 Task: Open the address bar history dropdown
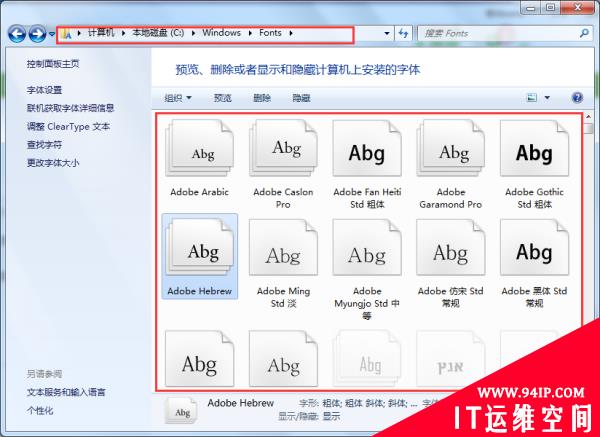coord(387,34)
